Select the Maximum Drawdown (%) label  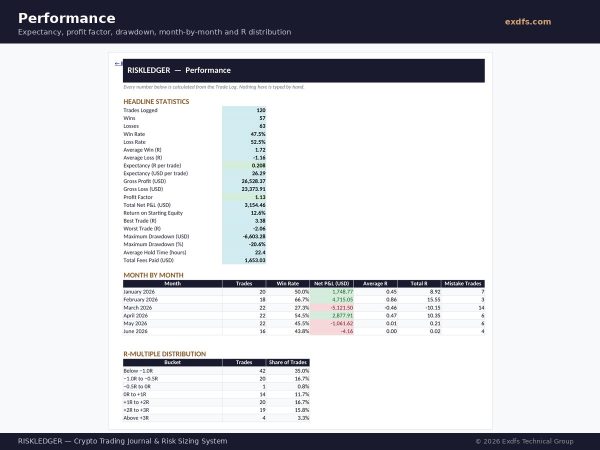pos(153,244)
